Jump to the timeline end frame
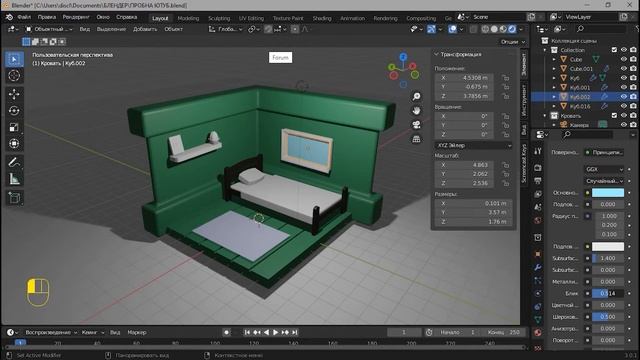The height and width of the screenshot is (360, 640). tap(295, 332)
